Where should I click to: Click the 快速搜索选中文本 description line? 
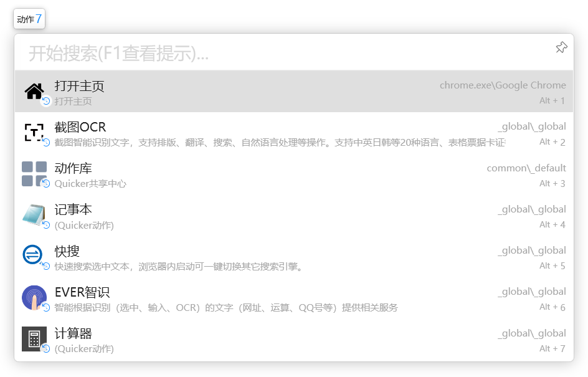point(179,266)
